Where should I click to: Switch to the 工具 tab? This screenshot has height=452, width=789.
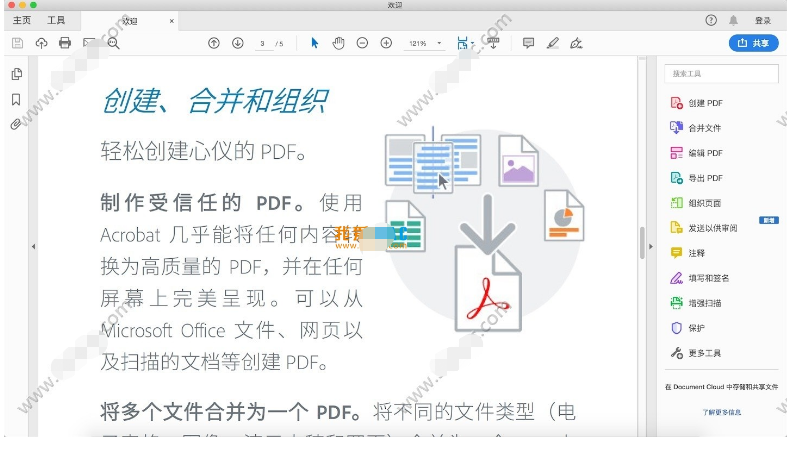pyautogui.click(x=56, y=20)
